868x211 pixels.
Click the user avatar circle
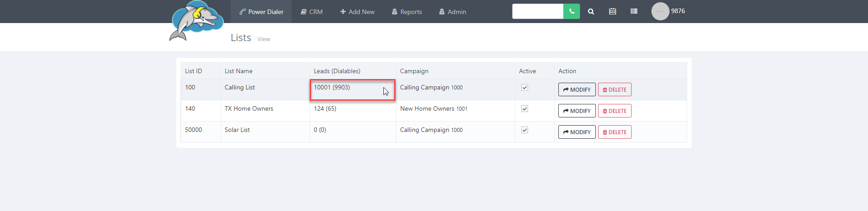coord(660,11)
